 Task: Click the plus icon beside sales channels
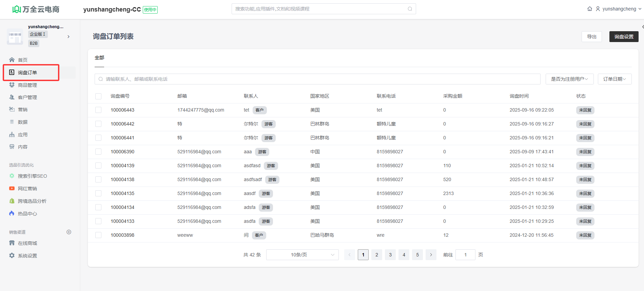tap(69, 232)
